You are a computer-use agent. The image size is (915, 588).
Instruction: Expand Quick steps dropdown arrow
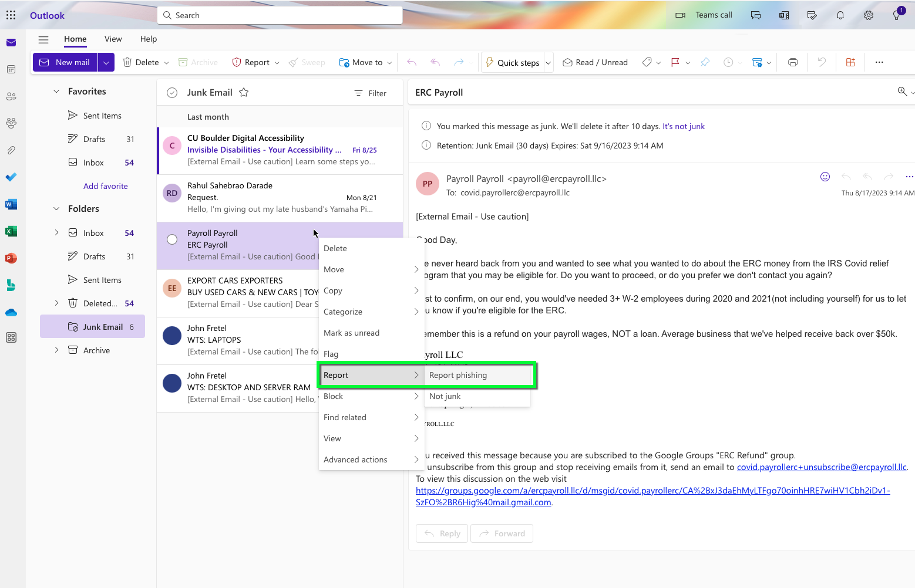(549, 63)
